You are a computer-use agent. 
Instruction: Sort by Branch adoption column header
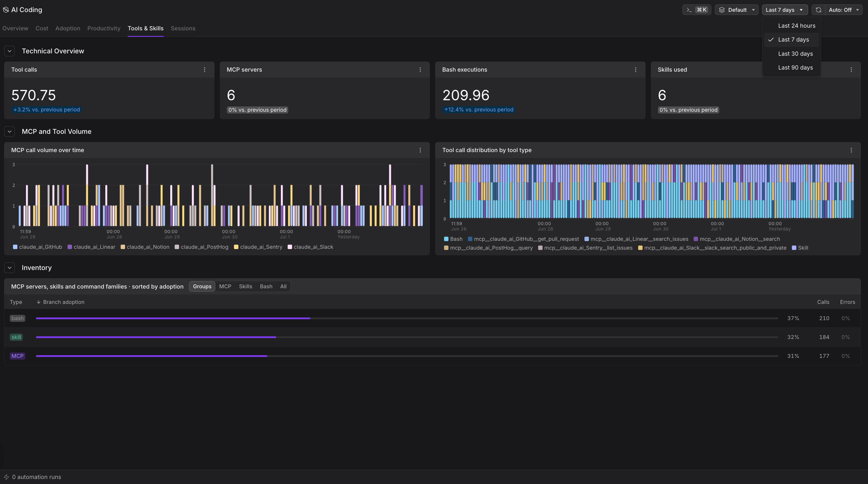(60, 302)
